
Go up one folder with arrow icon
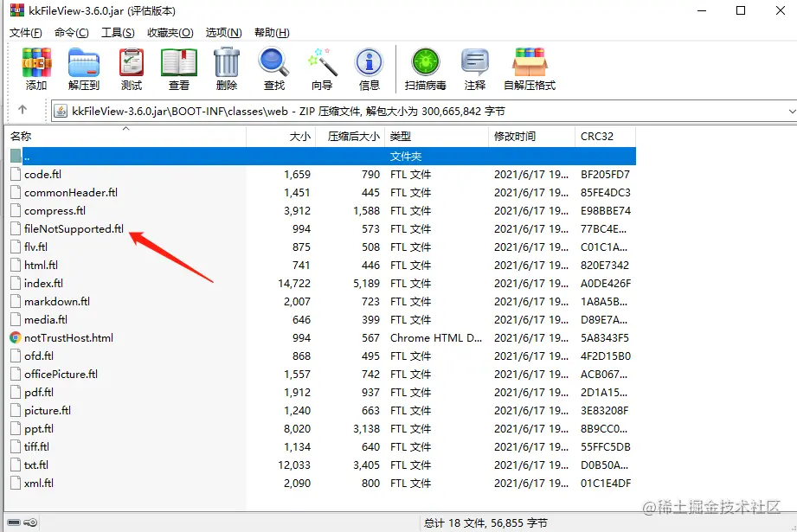click(x=22, y=110)
